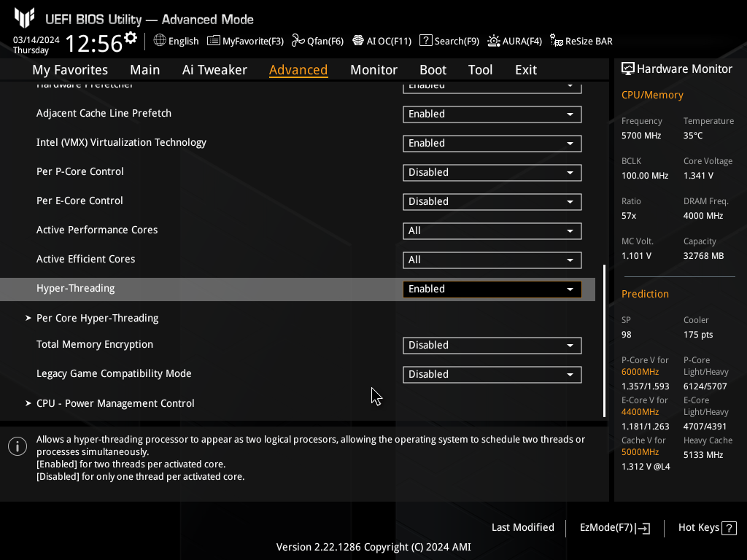This screenshot has width=747, height=560.
Task: Open the Active Performance Cores dropdown
Action: point(492,231)
